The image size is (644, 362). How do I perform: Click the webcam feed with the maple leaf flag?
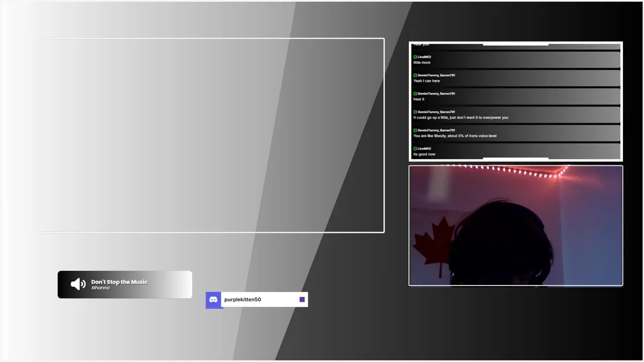516,226
